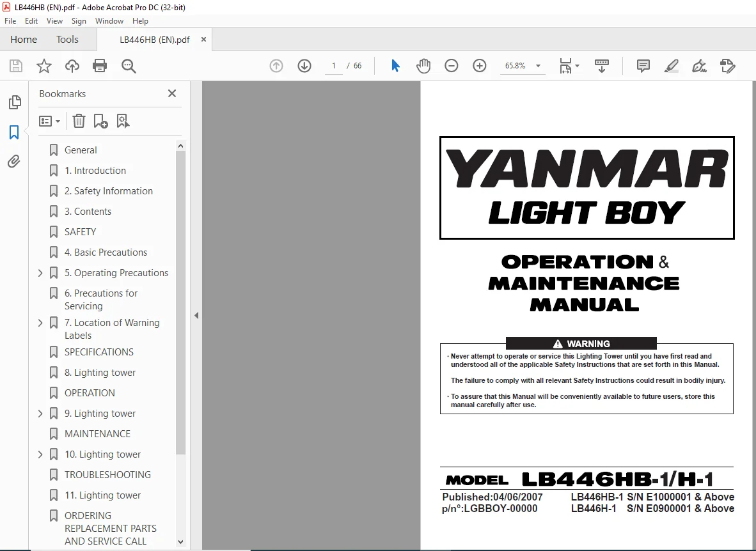The height and width of the screenshot is (551, 756).
Task: Click the scrolling mode/read mode icon
Action: click(602, 66)
